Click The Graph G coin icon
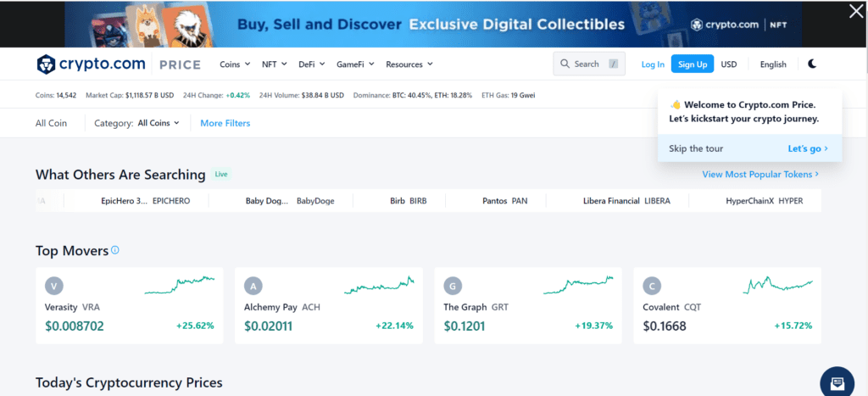The image size is (868, 396). pos(453,286)
